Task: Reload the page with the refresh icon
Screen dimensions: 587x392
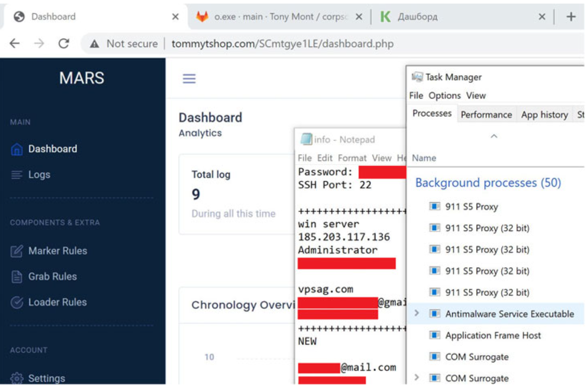Action: pyautogui.click(x=64, y=43)
